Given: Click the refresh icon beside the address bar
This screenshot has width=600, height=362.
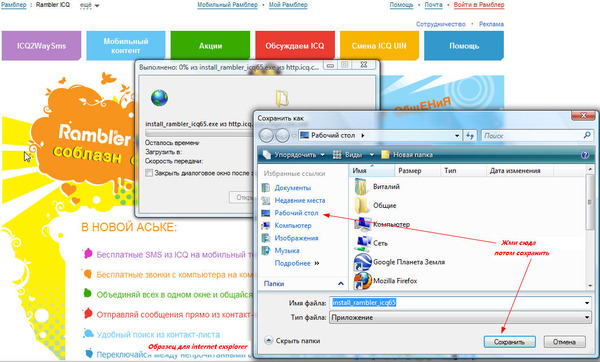Looking at the screenshot, I should click(x=470, y=135).
